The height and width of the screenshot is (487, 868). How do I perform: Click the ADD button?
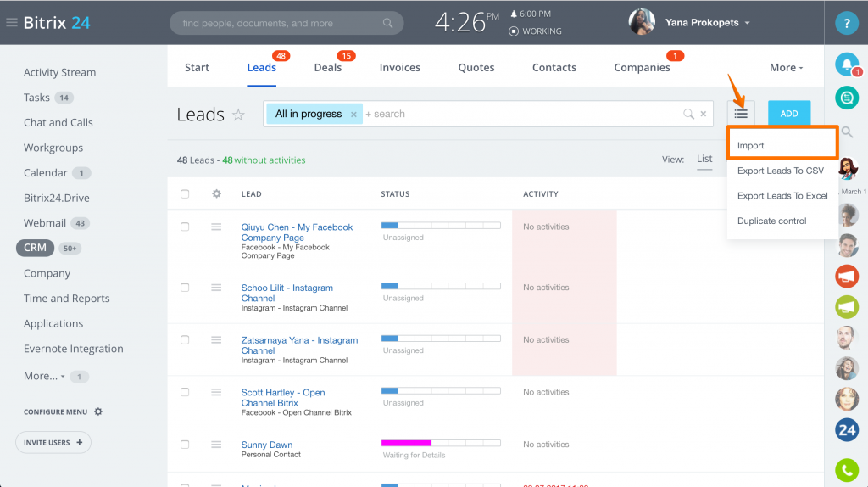[789, 114]
